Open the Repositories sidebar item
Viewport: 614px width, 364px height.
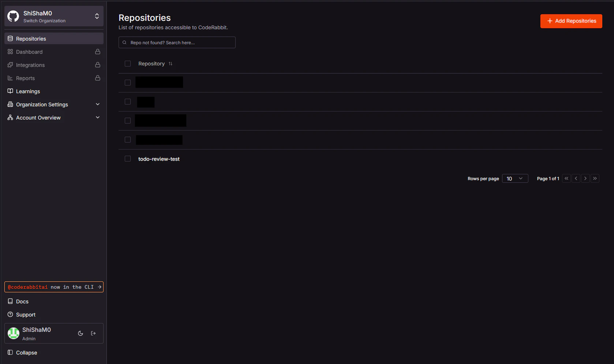(x=54, y=38)
